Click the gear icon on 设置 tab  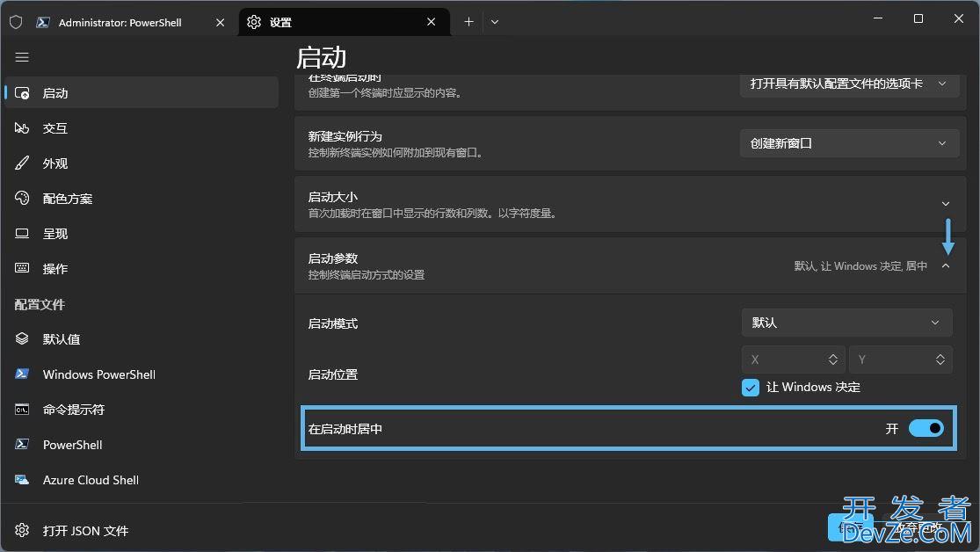[254, 22]
